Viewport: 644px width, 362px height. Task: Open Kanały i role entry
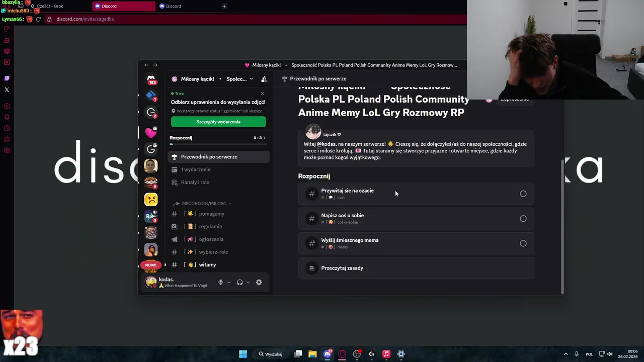point(218,182)
